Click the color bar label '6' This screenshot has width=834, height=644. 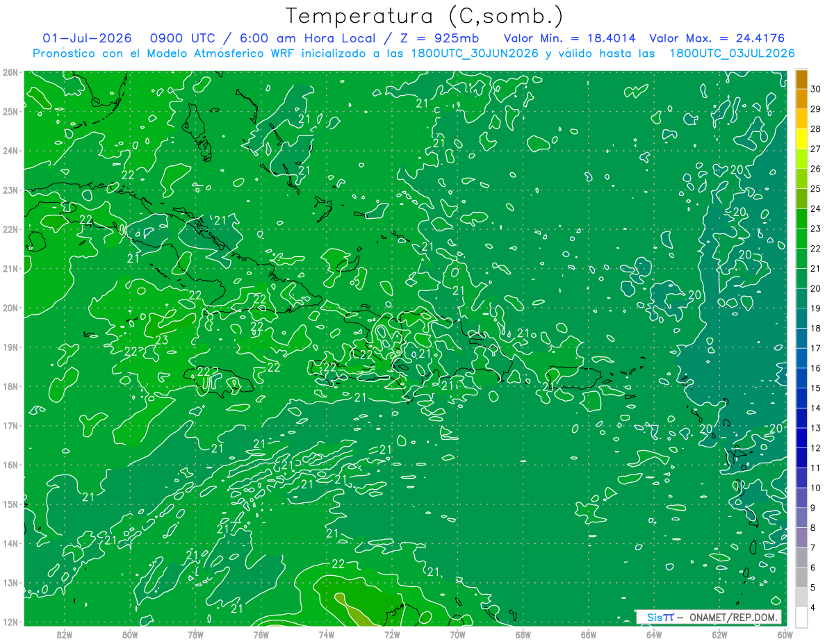[813, 568]
